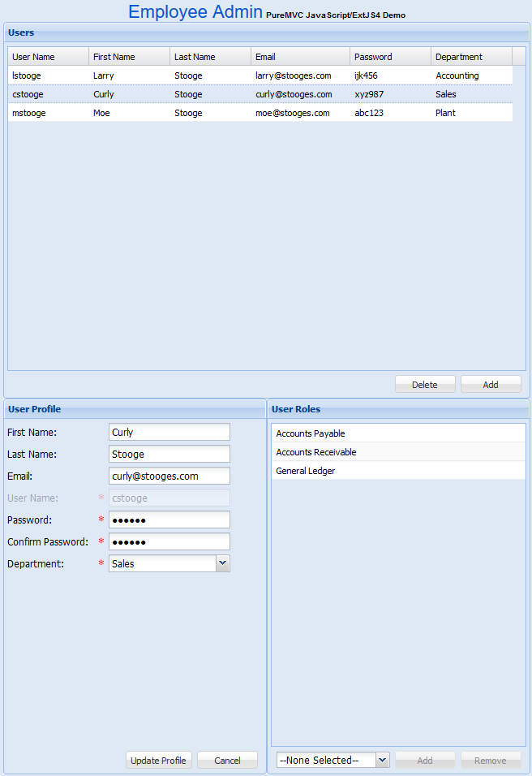Select the mstooge row in Users grid

pyautogui.click(x=260, y=113)
